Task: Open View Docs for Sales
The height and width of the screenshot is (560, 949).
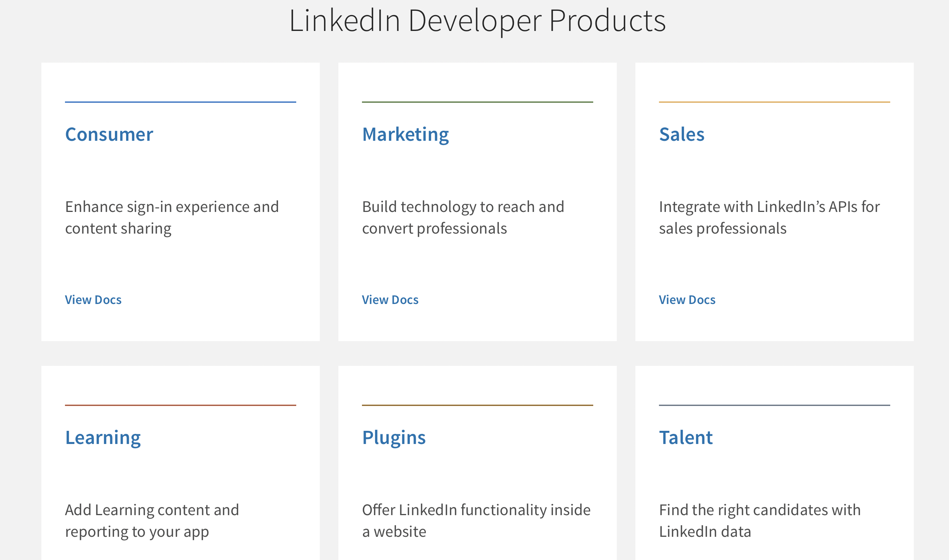Action: 687,300
